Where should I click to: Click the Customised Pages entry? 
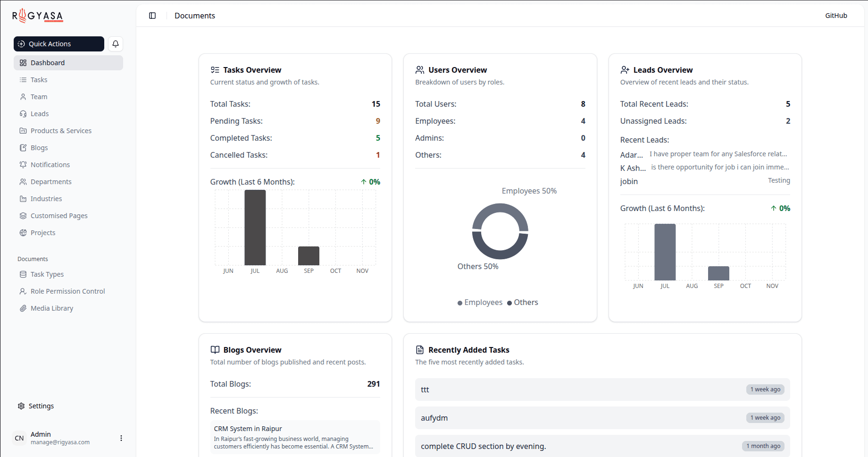click(58, 215)
